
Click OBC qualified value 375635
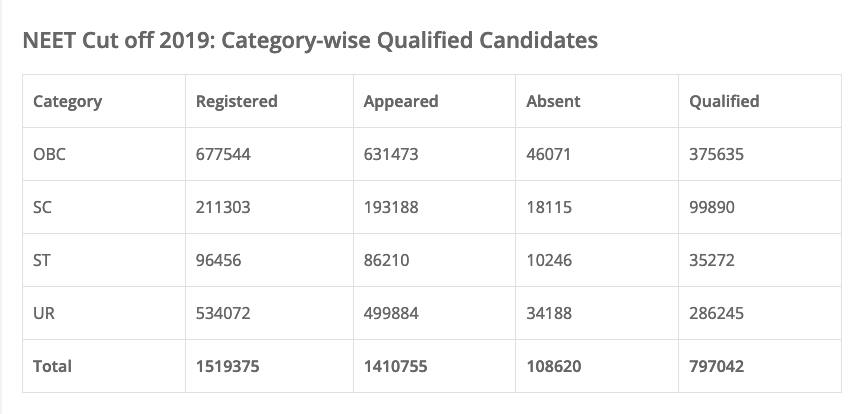pos(717,154)
